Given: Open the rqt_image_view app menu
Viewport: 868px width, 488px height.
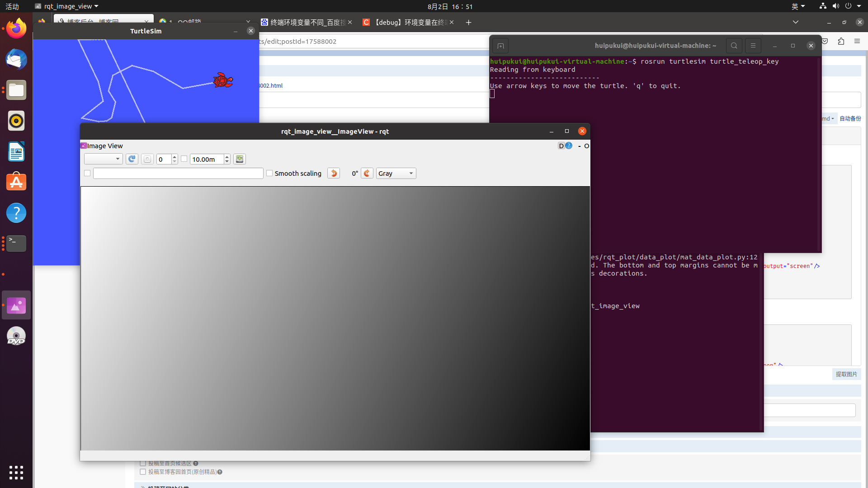Looking at the screenshot, I should (x=67, y=6).
